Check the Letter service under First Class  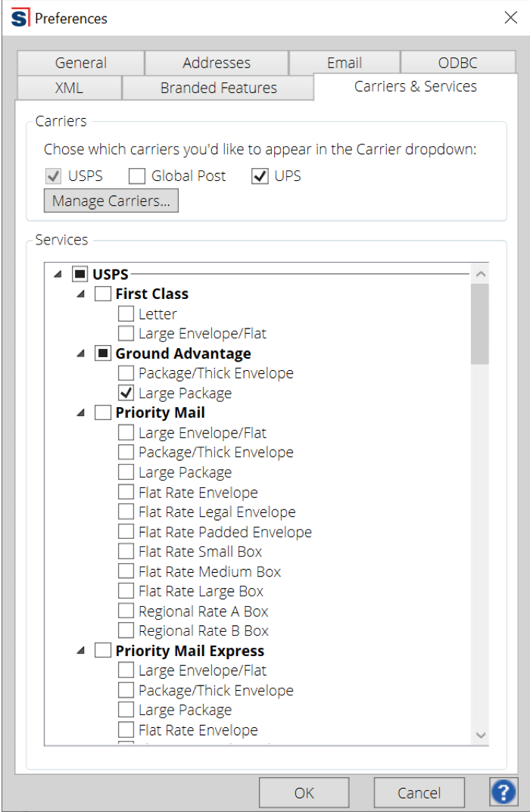click(x=126, y=313)
